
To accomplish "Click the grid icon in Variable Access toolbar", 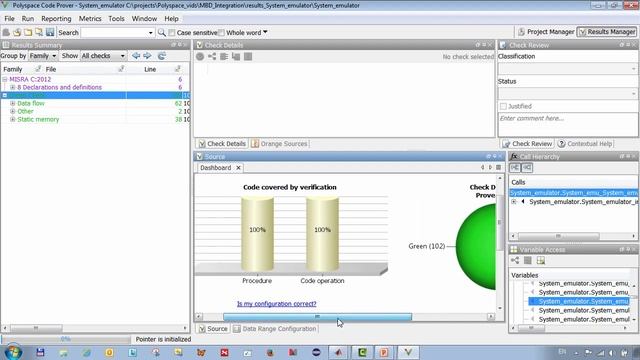I will 541,260.
